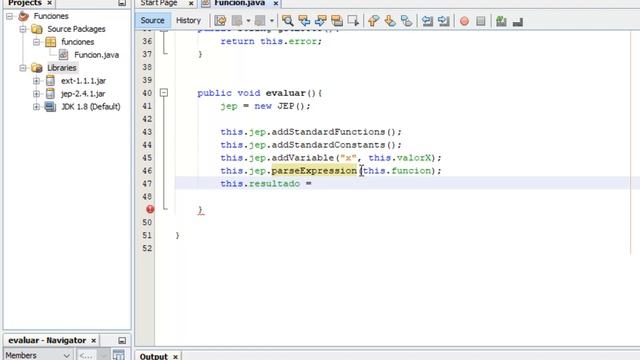Image resolution: width=640 pixels, height=360 pixels.
Task: Click parseExpression highlighted method name
Action: coord(314,171)
